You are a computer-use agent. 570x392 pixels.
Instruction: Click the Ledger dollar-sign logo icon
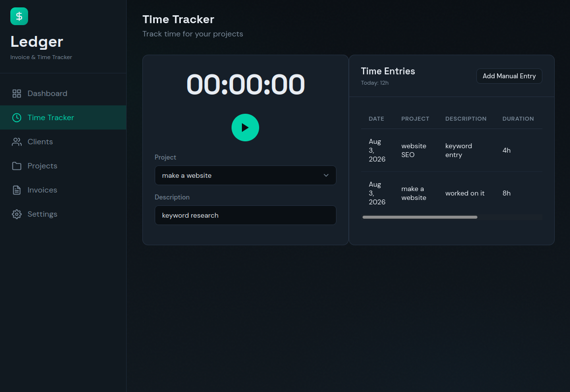click(19, 16)
